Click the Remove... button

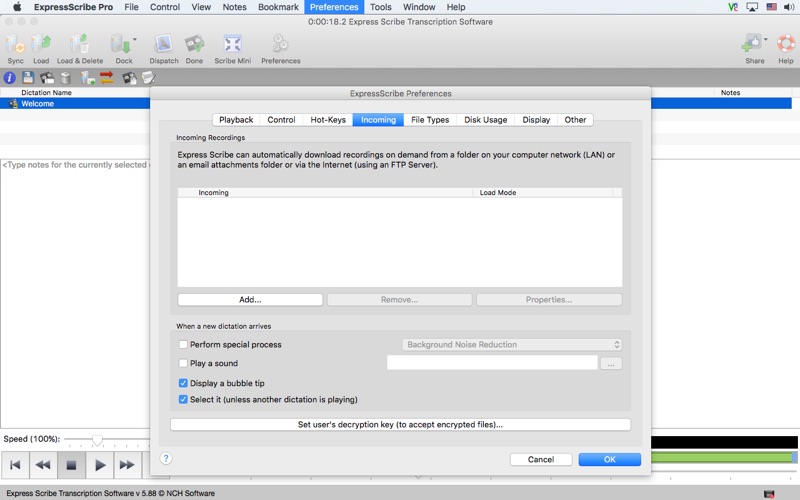point(399,299)
